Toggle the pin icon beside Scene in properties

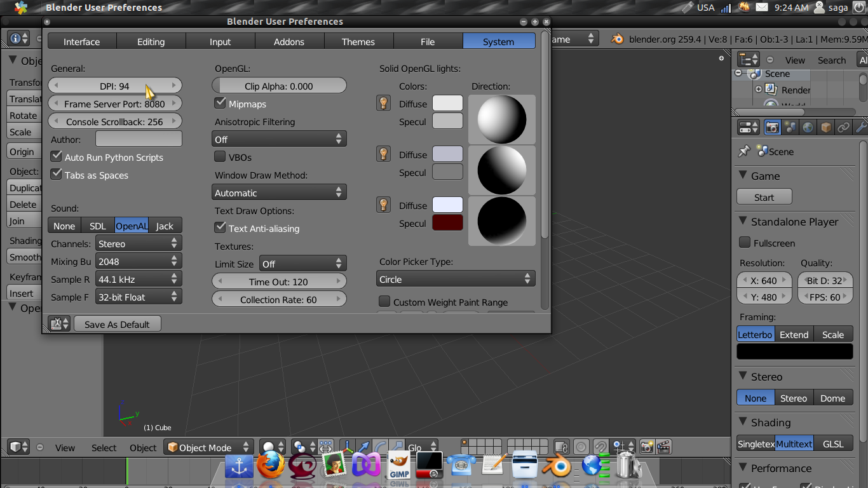pos(744,151)
